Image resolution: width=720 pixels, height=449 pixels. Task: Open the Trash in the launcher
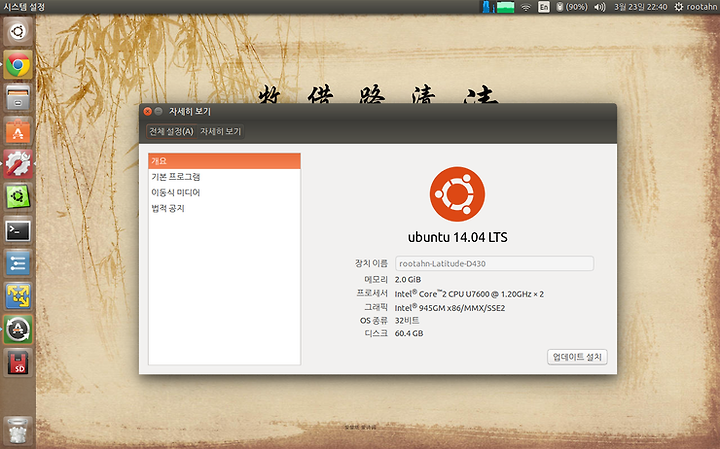(x=18, y=431)
